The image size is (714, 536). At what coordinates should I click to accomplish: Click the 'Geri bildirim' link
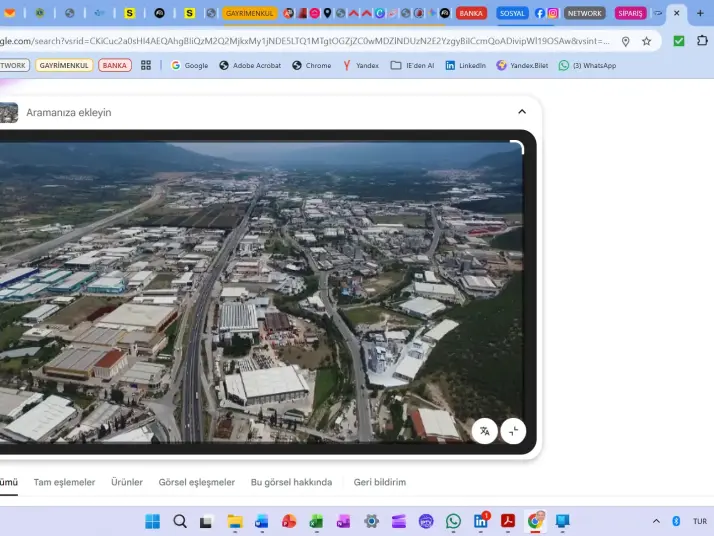point(380,482)
